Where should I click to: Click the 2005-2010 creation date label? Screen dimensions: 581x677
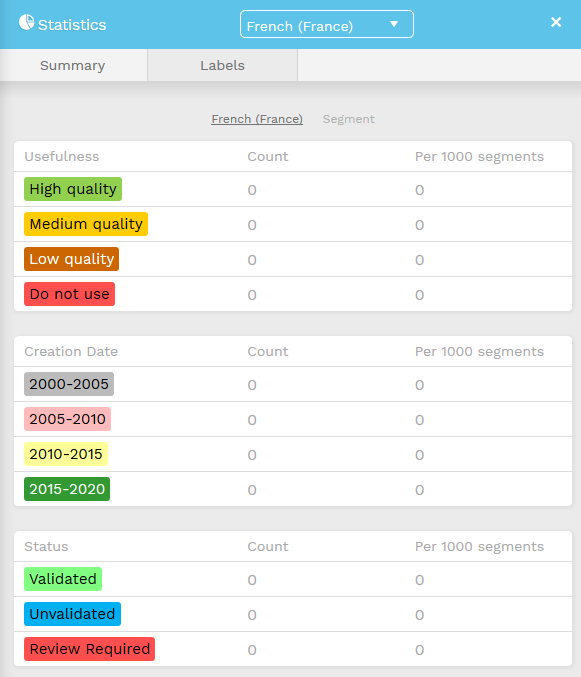click(x=67, y=419)
